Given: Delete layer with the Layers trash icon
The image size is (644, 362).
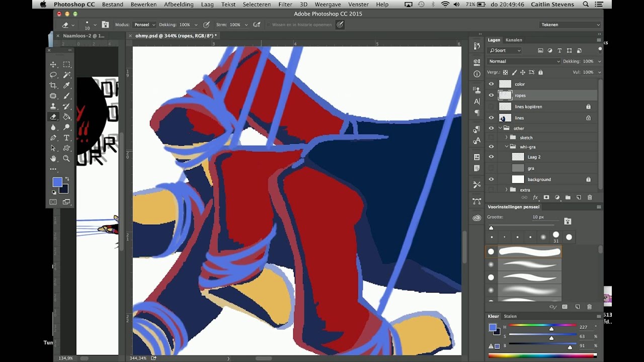Looking at the screenshot, I should (x=590, y=198).
